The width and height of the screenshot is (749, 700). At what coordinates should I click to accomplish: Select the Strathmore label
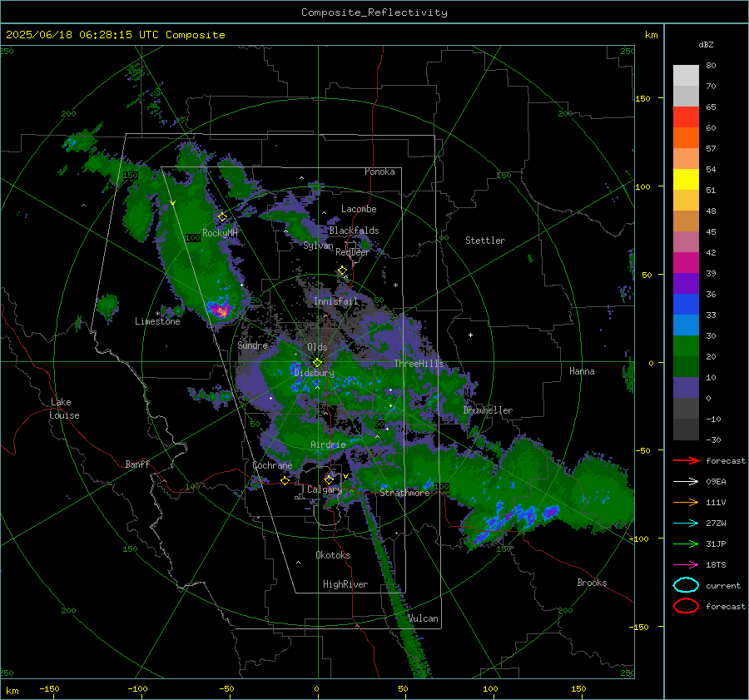point(404,493)
